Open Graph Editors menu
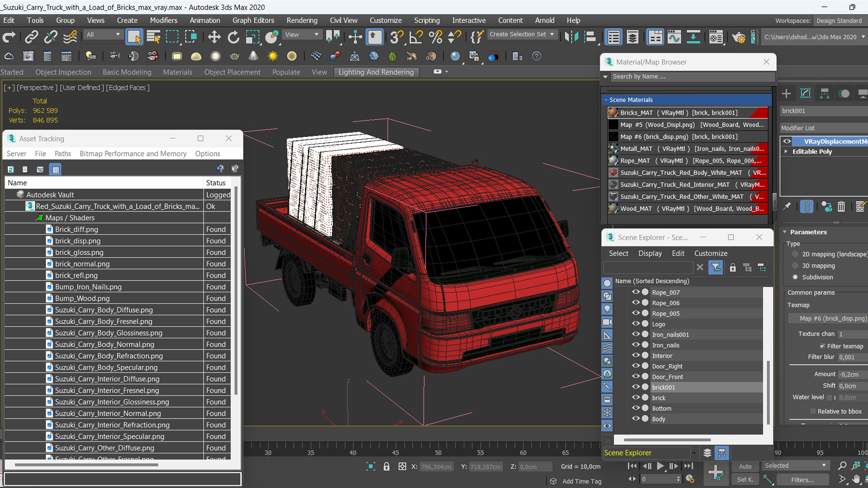Viewport: 868px width, 488px height. 253,20
